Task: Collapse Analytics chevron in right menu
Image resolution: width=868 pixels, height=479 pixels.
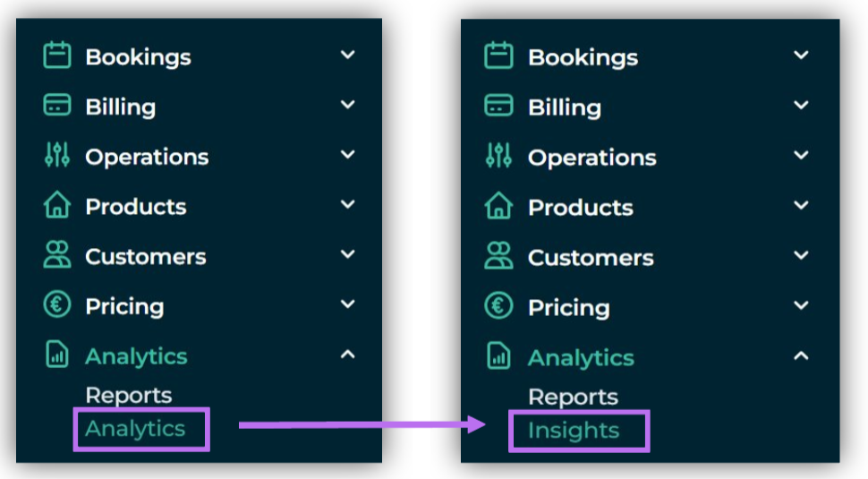Action: click(801, 356)
